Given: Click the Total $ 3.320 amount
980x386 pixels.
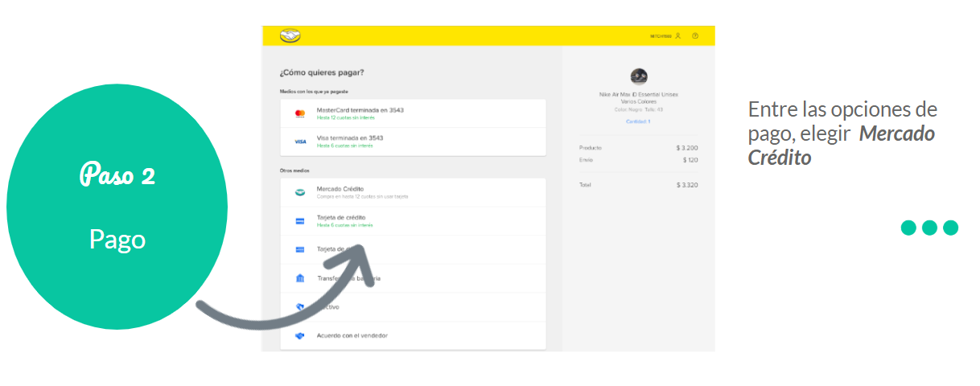Looking at the screenshot, I should (686, 185).
